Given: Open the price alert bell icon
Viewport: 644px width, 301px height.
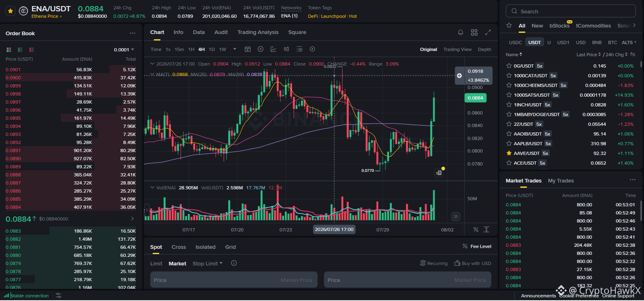Looking at the screenshot, I should pos(461,32).
